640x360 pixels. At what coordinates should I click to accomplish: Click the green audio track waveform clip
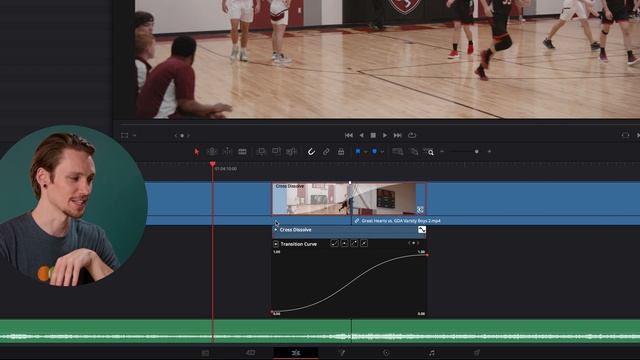click(320, 331)
